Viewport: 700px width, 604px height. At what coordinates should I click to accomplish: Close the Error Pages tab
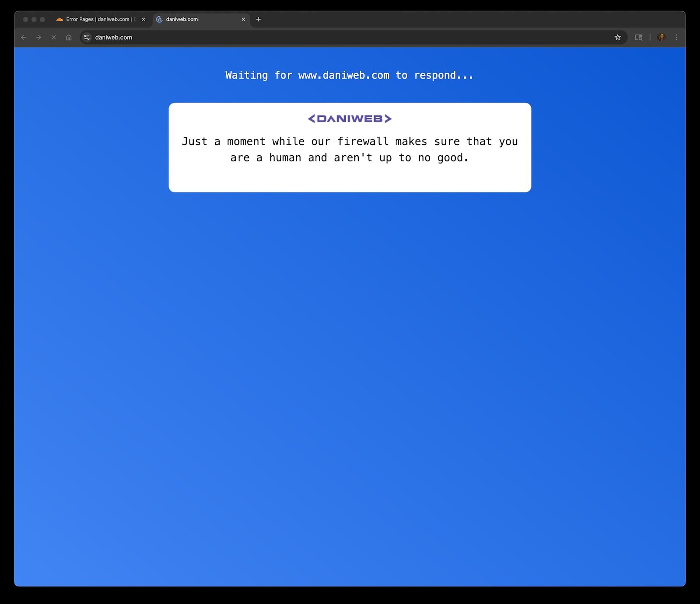point(143,19)
